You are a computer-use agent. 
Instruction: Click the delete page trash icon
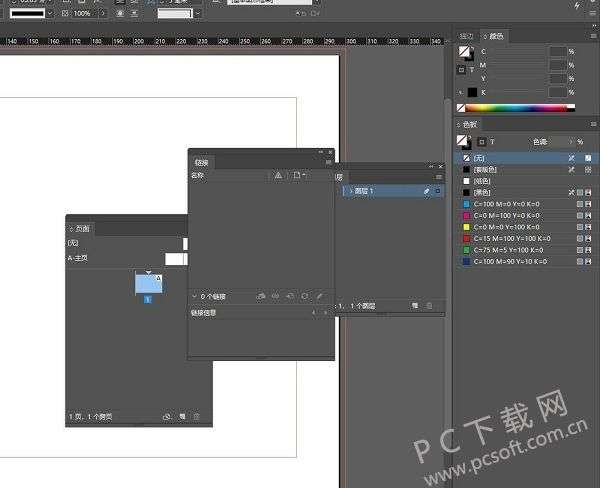pos(198,416)
